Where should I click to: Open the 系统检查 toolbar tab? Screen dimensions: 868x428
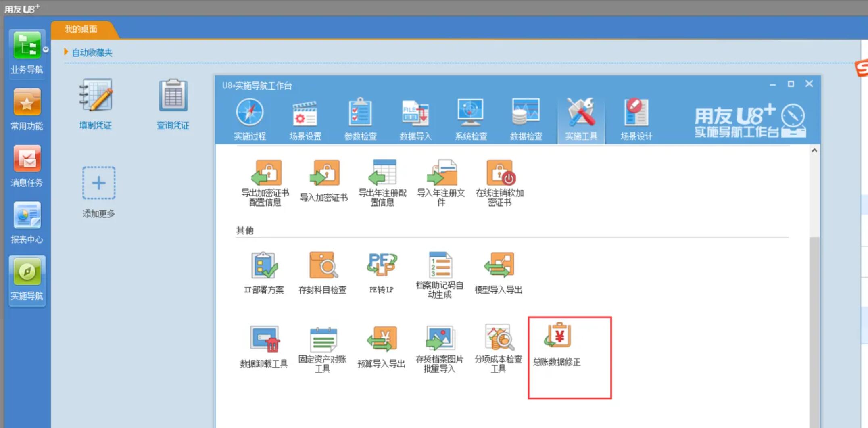(471, 119)
